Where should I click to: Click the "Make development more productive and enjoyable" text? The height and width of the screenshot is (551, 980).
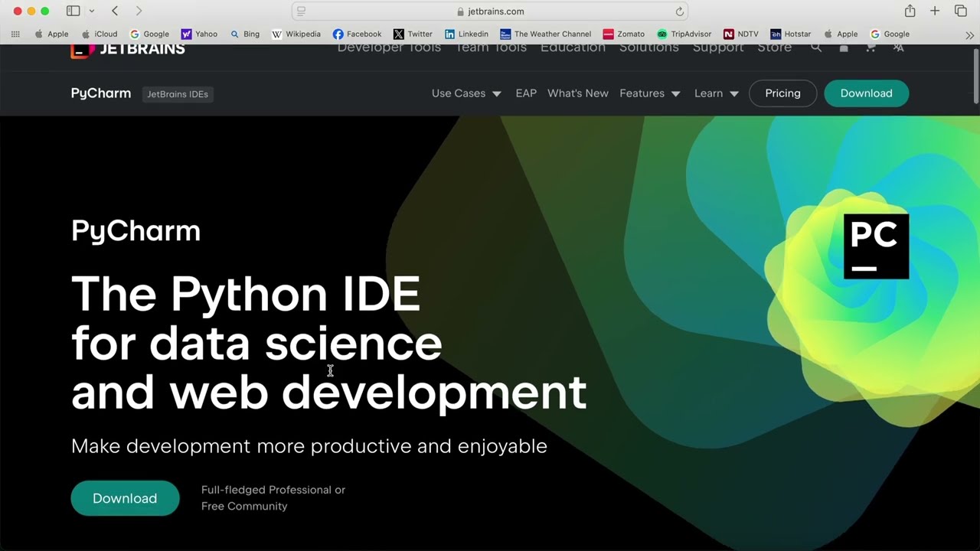click(x=309, y=446)
